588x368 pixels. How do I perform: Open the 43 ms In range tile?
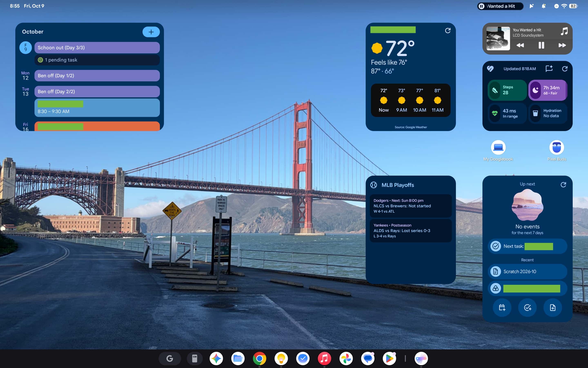coord(507,113)
